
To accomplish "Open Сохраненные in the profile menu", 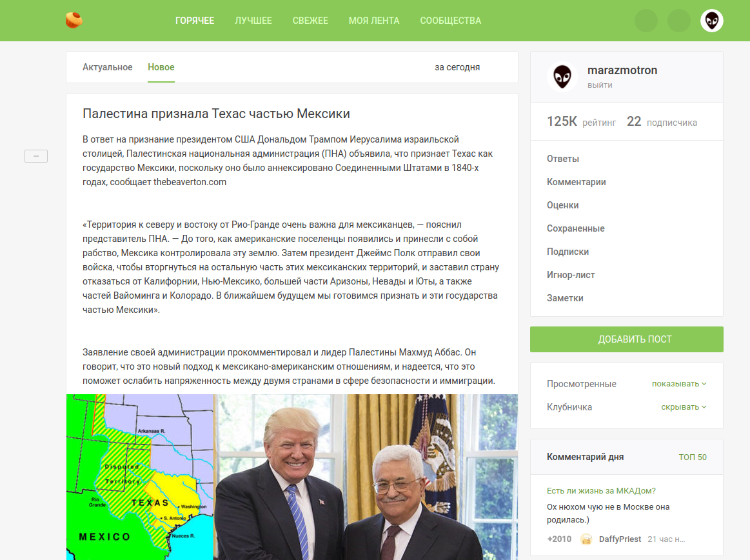I will [576, 228].
